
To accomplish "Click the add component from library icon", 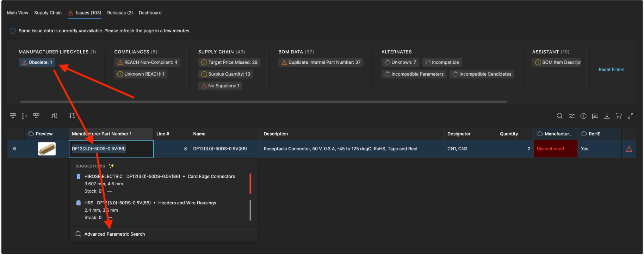I will (x=54, y=116).
